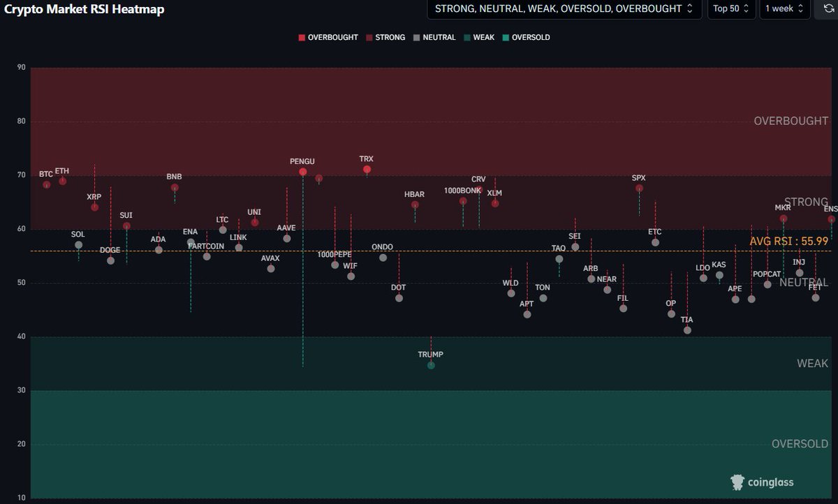
Task: Click the TIA marker
Action: click(x=687, y=330)
